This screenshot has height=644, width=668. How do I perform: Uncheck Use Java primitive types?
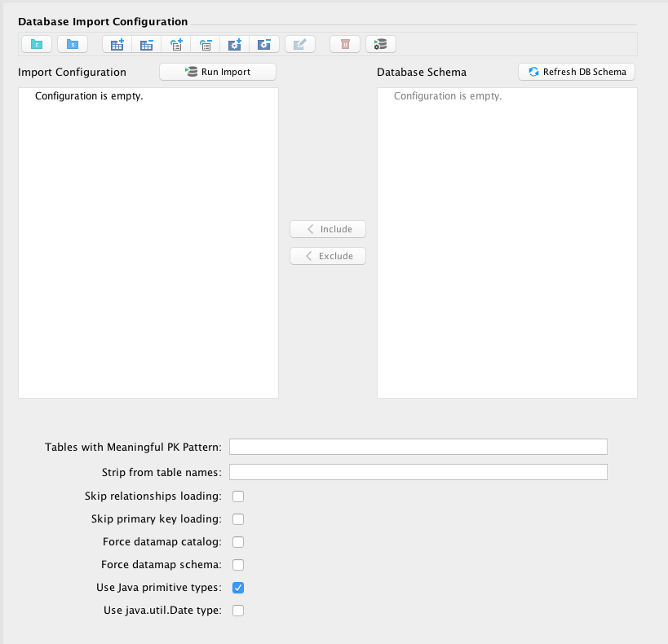coord(238,587)
